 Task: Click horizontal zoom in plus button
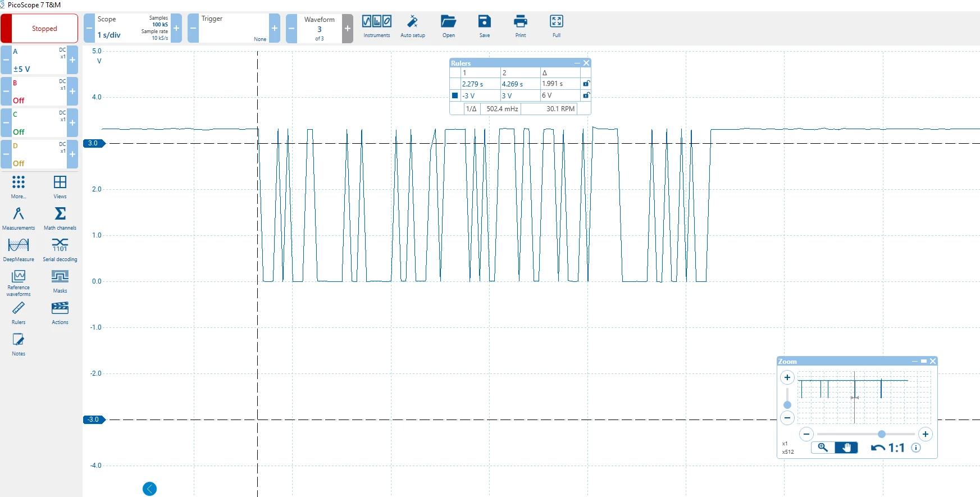tap(926, 434)
